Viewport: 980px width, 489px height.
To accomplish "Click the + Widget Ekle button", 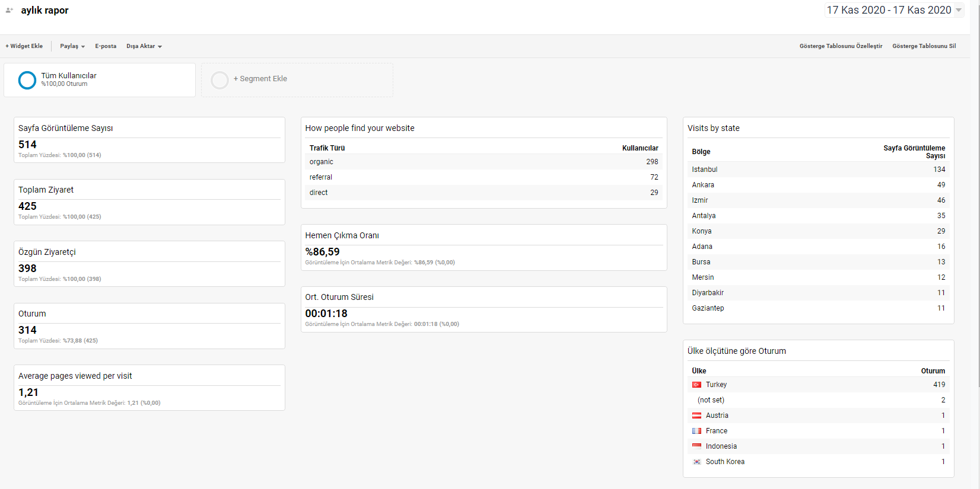I will click(24, 46).
